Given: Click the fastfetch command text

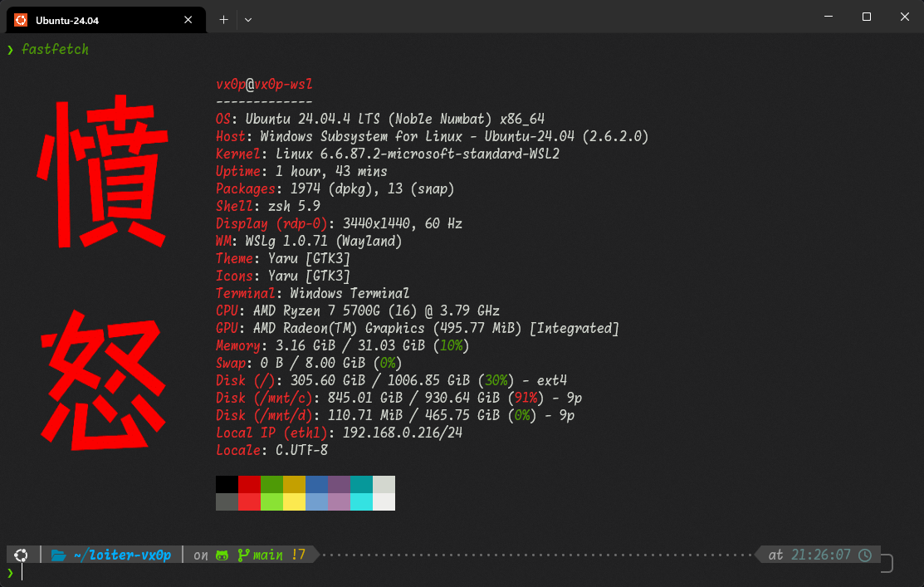Looking at the screenshot, I should tap(55, 50).
